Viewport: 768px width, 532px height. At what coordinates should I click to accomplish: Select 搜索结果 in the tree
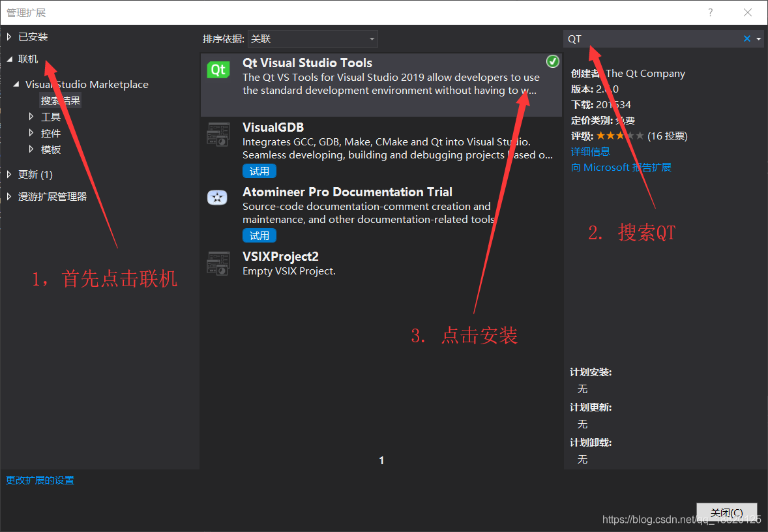(60, 100)
